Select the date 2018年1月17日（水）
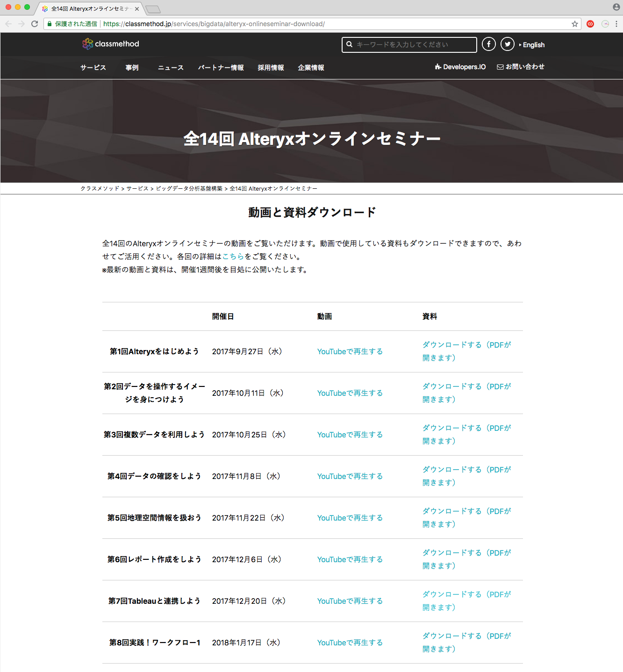623x672 pixels. (x=247, y=643)
